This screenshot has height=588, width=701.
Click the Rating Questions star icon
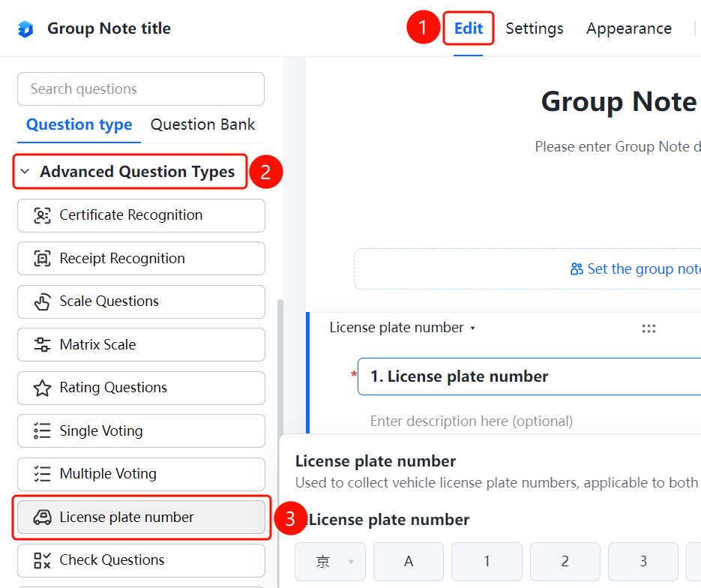coord(43,388)
